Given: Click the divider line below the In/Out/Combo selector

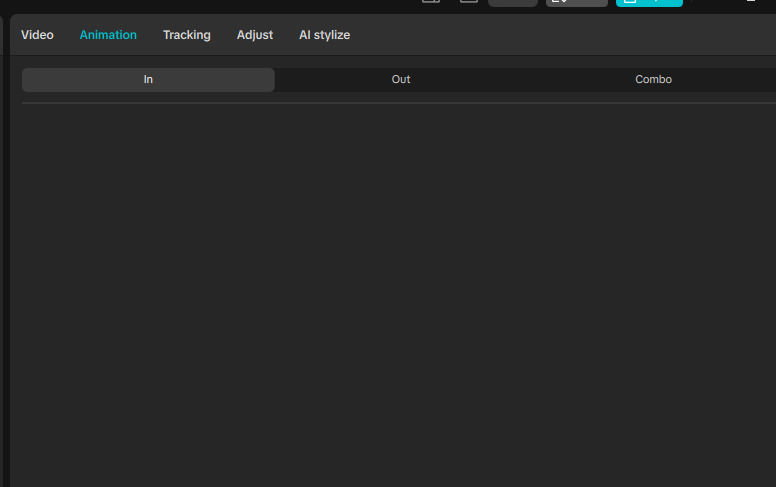Looking at the screenshot, I should 400,103.
